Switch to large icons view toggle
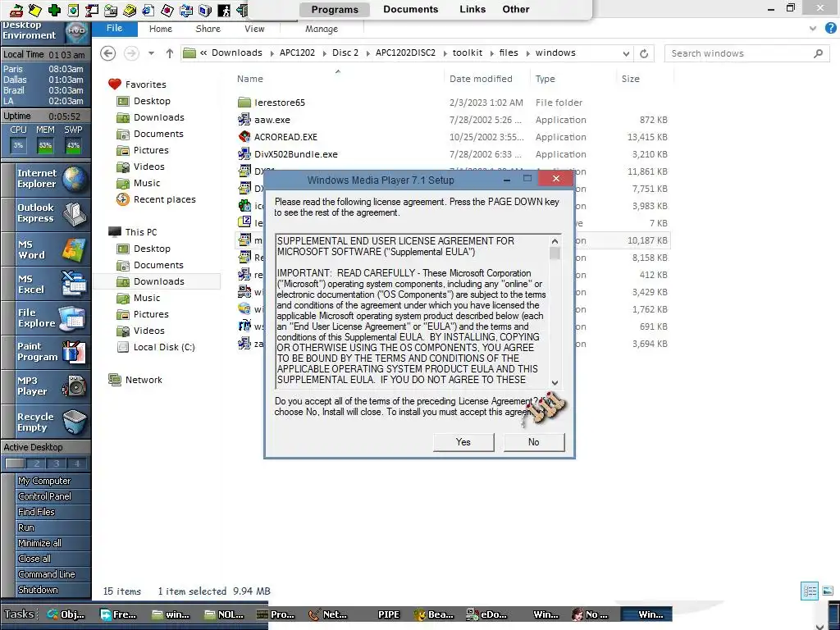The image size is (840, 630). point(828,591)
